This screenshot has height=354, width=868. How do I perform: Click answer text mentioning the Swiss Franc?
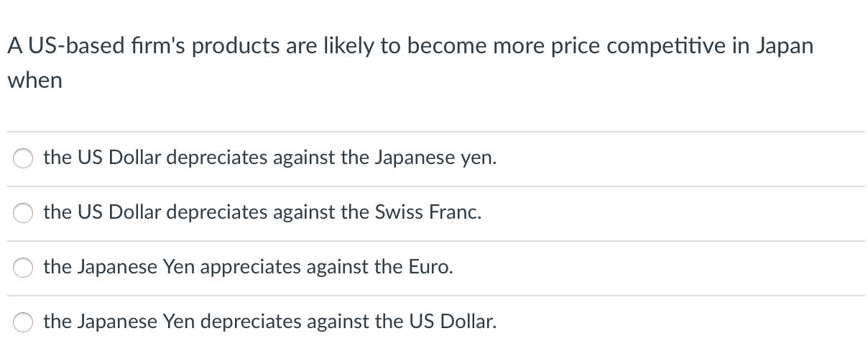(262, 212)
